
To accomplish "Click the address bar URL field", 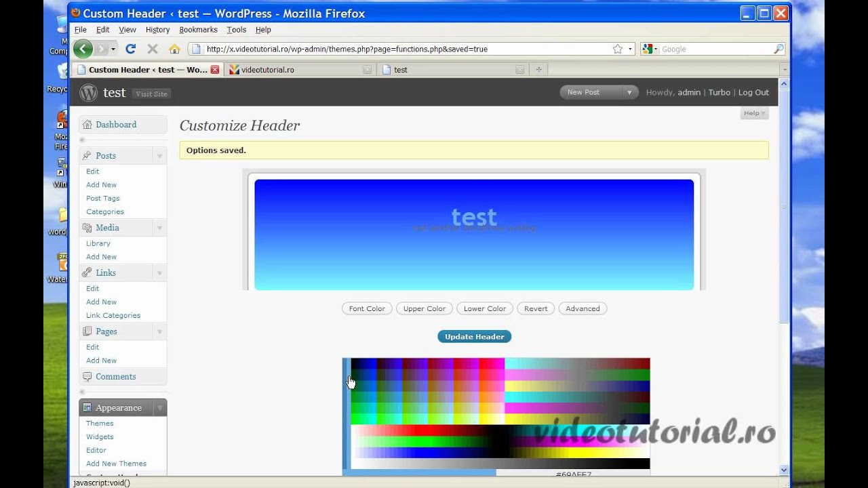I will coord(407,49).
